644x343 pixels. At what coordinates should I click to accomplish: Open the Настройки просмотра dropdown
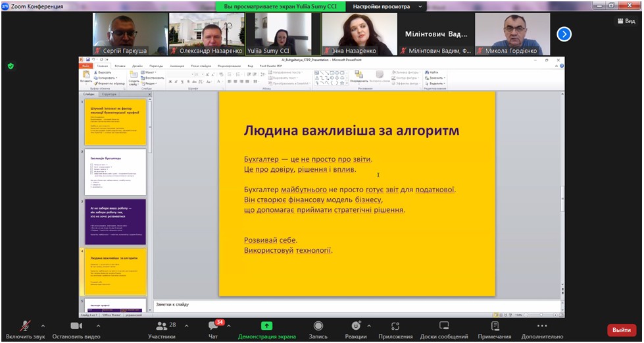coord(385,7)
